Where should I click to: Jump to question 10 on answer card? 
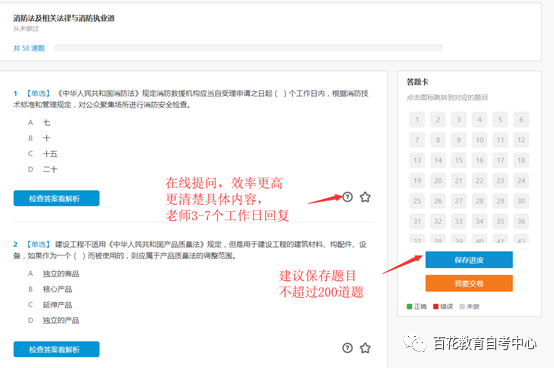479,140
